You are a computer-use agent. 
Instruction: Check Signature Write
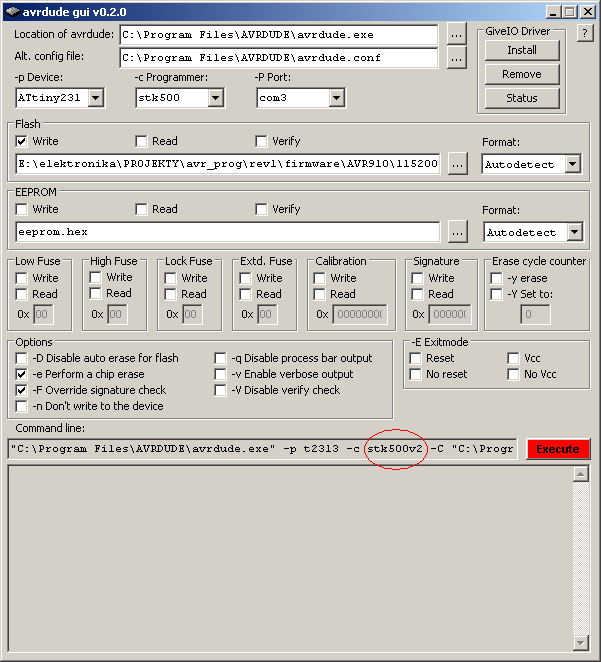(x=417, y=278)
